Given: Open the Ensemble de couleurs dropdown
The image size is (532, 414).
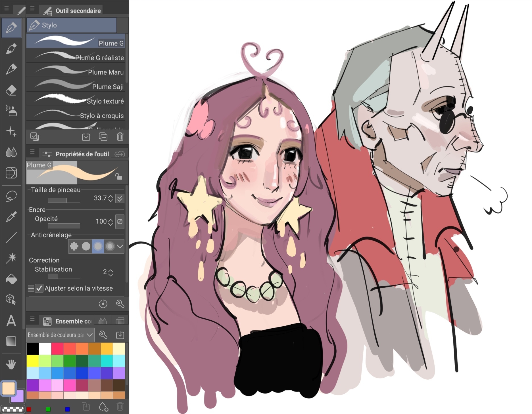Looking at the screenshot, I should tap(60, 335).
